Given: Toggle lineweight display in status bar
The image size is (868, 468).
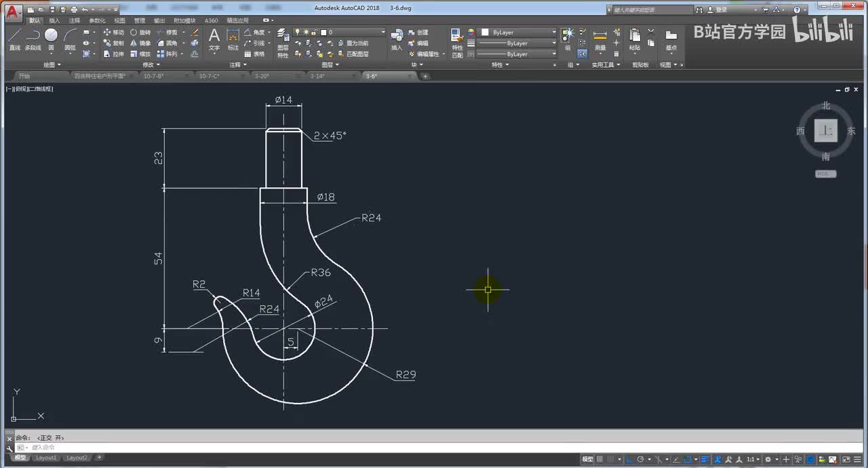Looking at the screenshot, I should point(705,459).
